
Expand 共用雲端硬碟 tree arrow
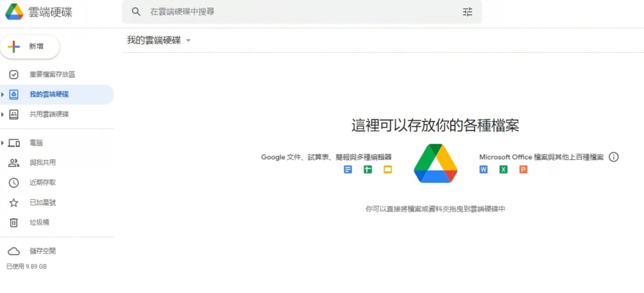[x=3, y=114]
